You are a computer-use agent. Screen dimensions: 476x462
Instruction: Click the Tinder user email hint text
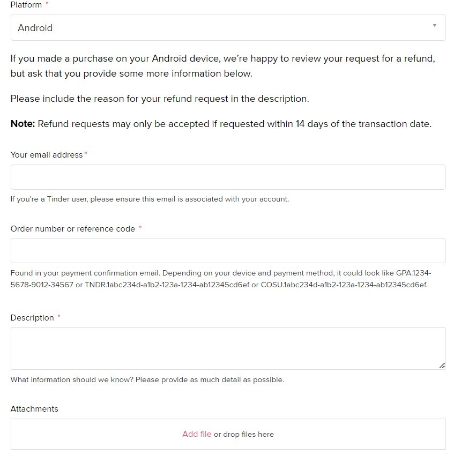[150, 199]
